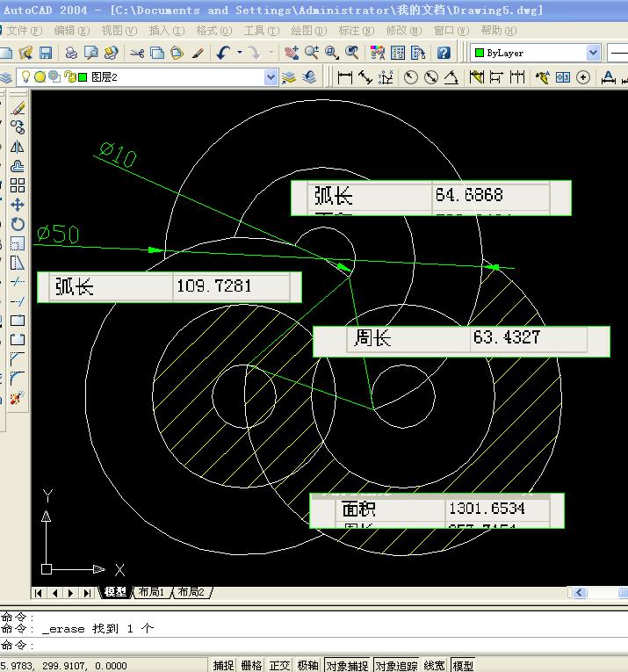Jump to first layout tab arrow
Screen dimensions: 628x672
pos(39,593)
